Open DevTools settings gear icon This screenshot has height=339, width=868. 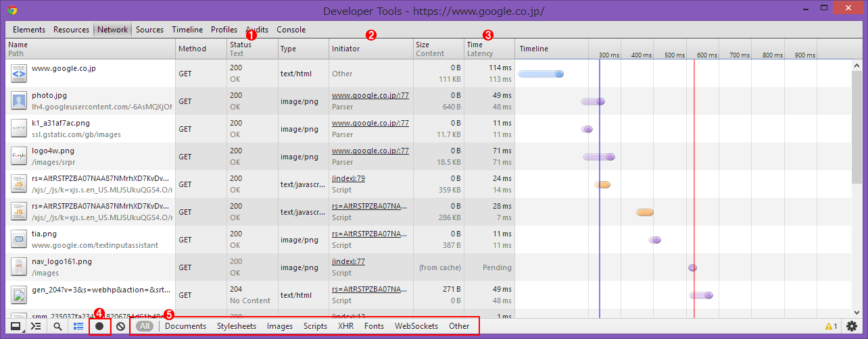(x=852, y=326)
